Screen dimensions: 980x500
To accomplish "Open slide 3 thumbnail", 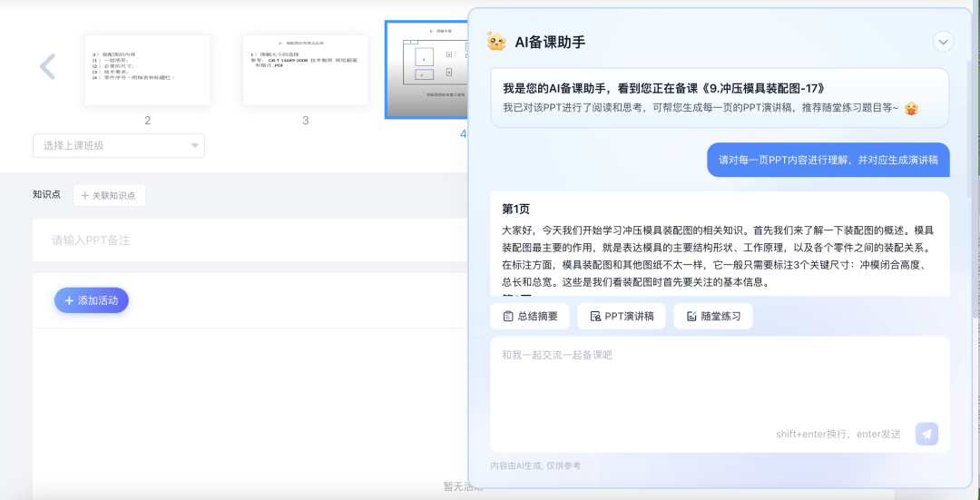I will 306,70.
